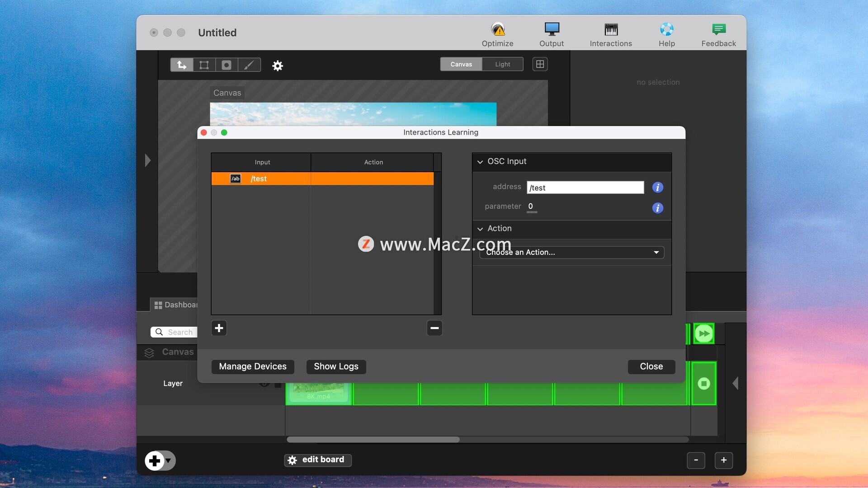The image size is (868, 488).
Task: Click the zoom-out minus button
Action: tap(696, 460)
